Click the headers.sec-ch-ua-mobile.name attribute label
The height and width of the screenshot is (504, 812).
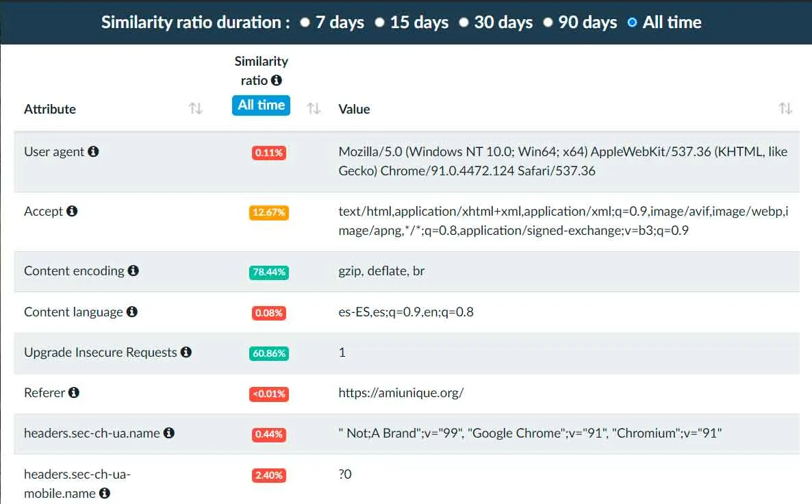(77, 483)
